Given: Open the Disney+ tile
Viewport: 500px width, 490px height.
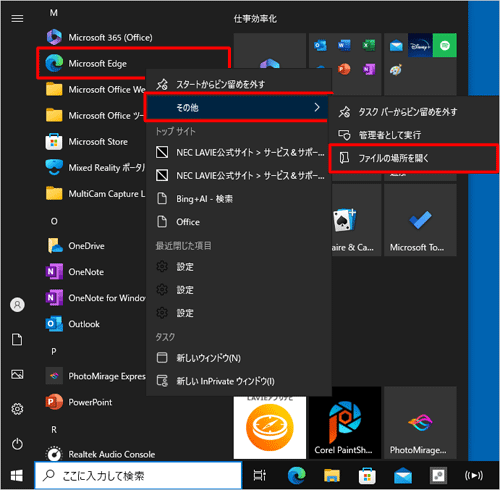Looking at the screenshot, I should (420, 45).
